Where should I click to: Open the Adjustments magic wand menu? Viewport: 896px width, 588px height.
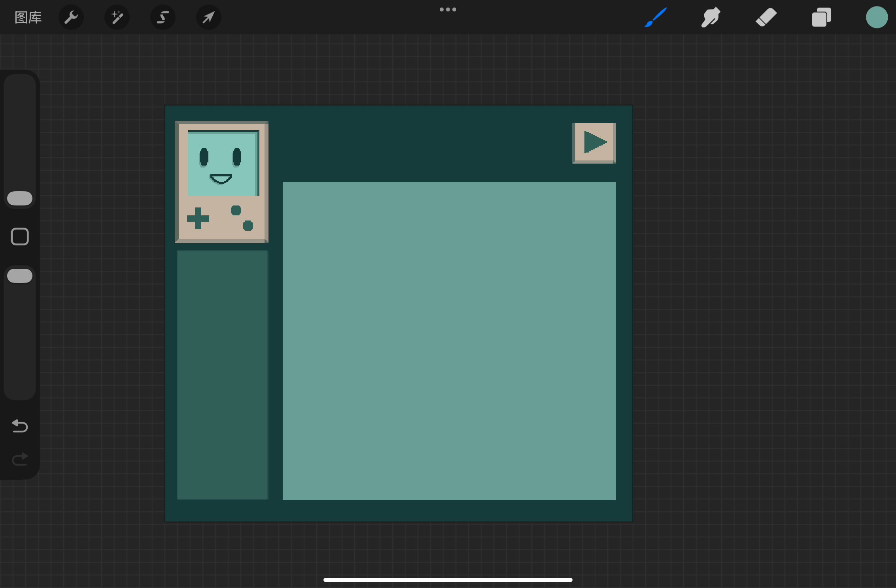[117, 17]
